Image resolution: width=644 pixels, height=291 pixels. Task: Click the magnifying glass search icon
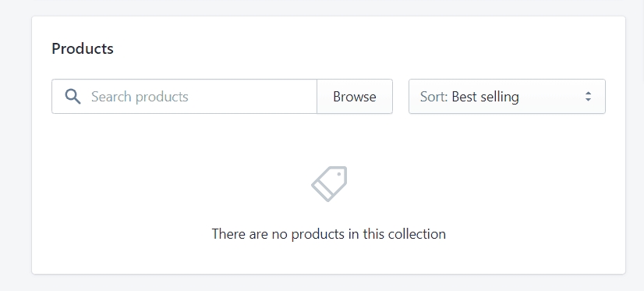point(73,97)
